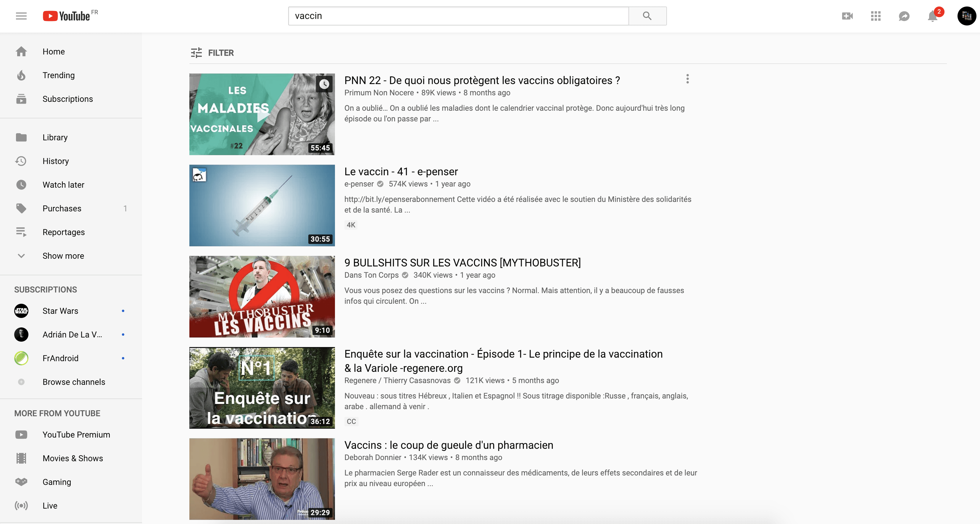Click the Gaming label in sidebar
This screenshot has height=524, width=980.
tap(57, 482)
